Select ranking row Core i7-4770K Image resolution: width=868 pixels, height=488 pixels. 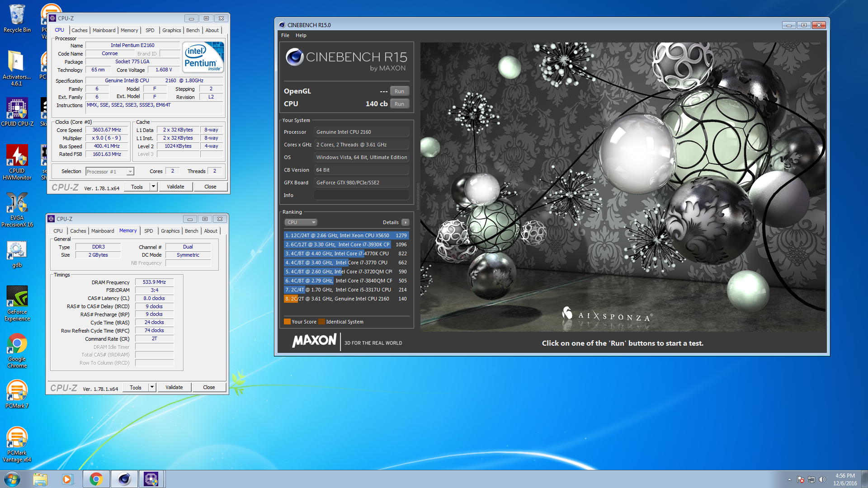pyautogui.click(x=346, y=253)
